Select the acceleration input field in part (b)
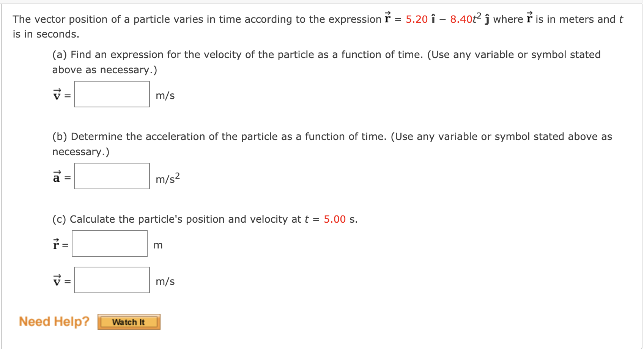644x349 pixels. click(112, 176)
